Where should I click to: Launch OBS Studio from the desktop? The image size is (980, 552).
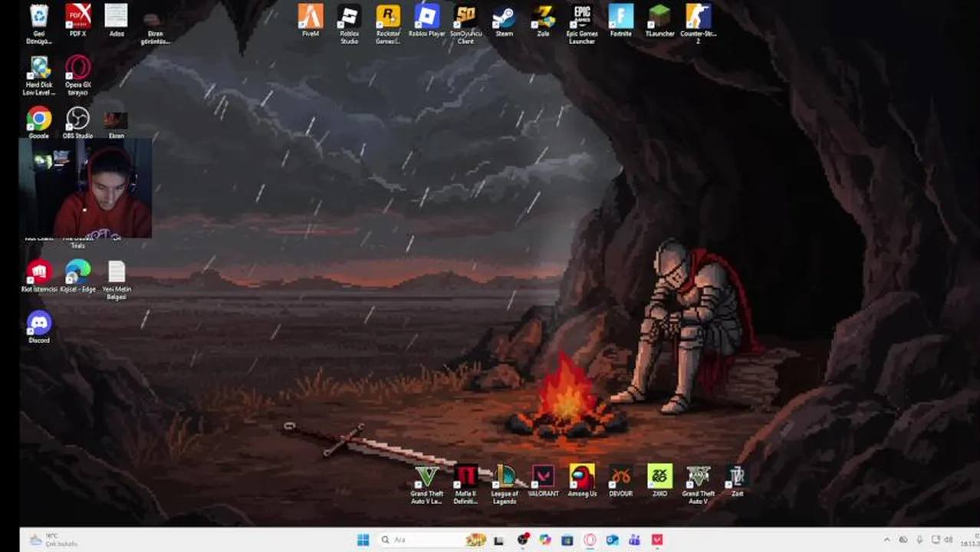[x=77, y=123]
